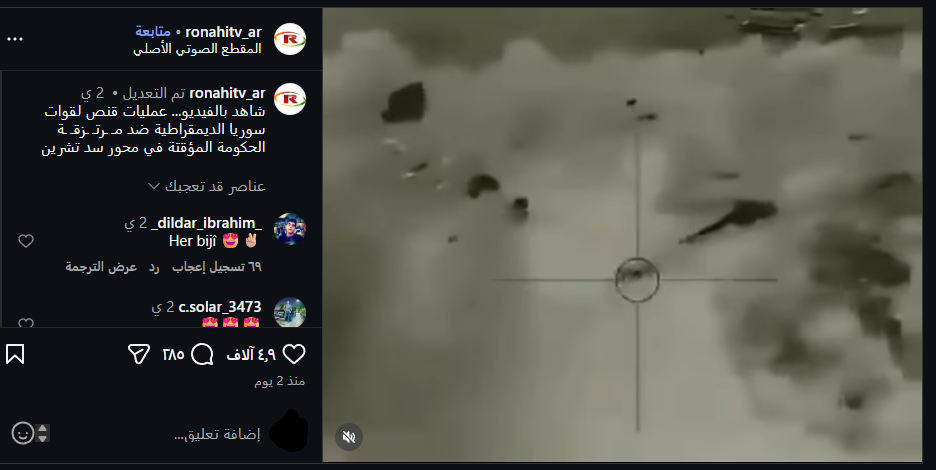Open the _dildar_ibrahim_ commenter avatar
The image size is (936, 470).
pos(290,229)
